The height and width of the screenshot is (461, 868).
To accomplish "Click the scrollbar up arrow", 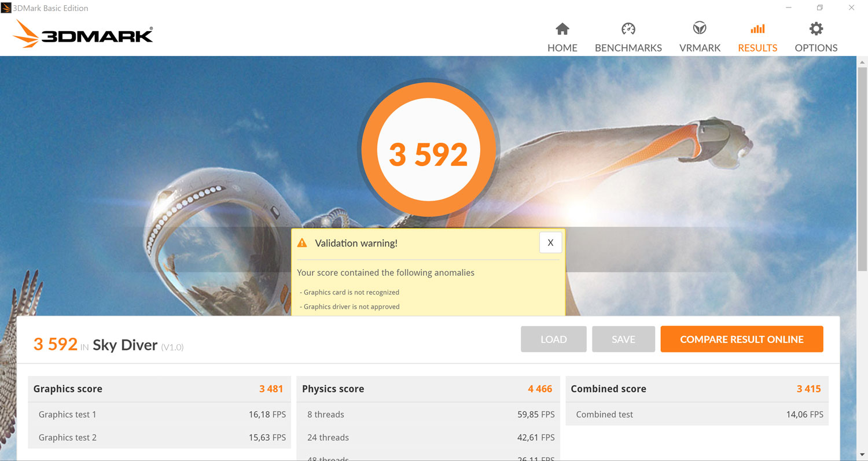I will click(x=862, y=61).
